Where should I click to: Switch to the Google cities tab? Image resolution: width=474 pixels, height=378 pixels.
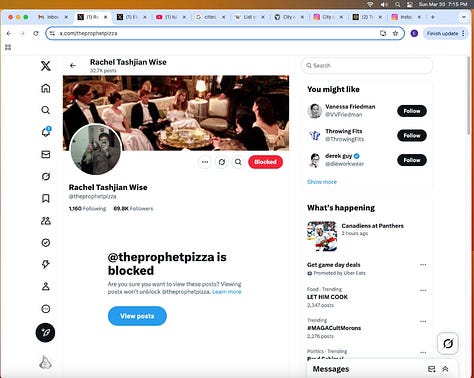coord(210,17)
